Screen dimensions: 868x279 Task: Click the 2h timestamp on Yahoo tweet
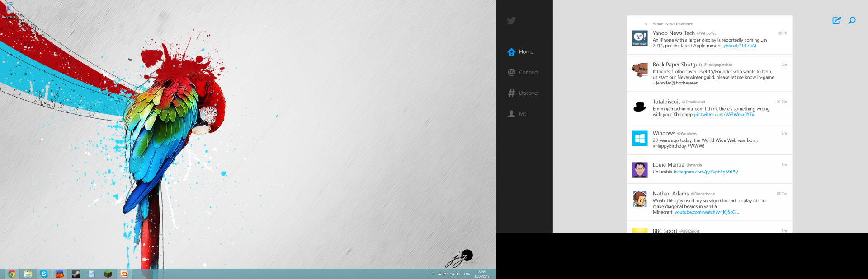click(x=785, y=33)
